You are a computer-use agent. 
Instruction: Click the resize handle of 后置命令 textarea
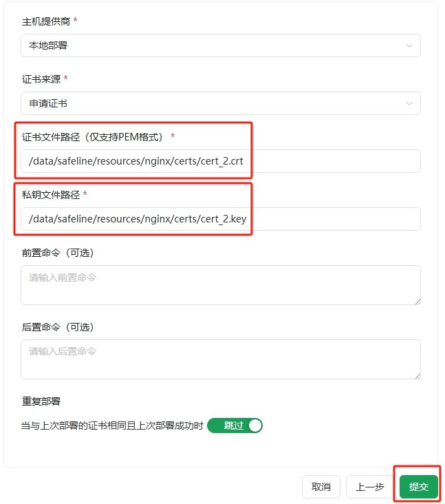point(417,375)
